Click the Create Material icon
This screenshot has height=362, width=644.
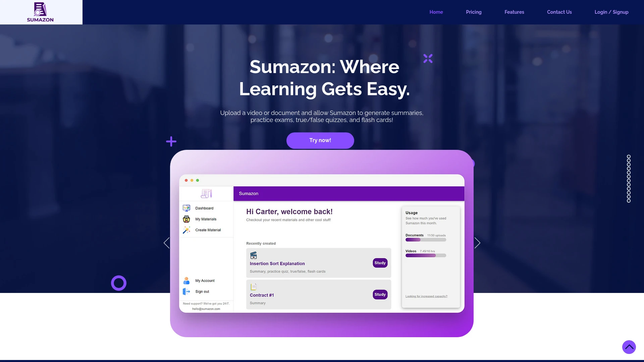coord(186,230)
